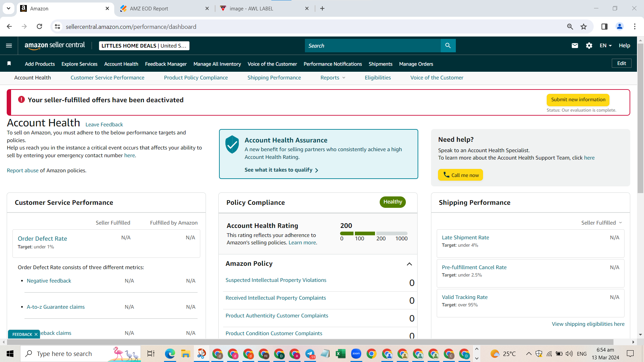Collapse the Amazon Policy section

point(409,264)
